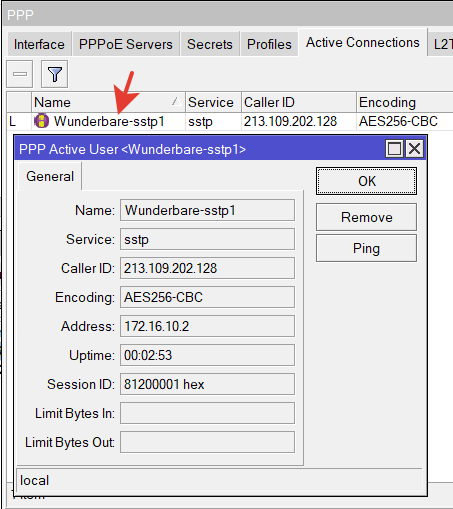The width and height of the screenshot is (453, 509).
Task: Click the Session ID field
Action: (207, 384)
